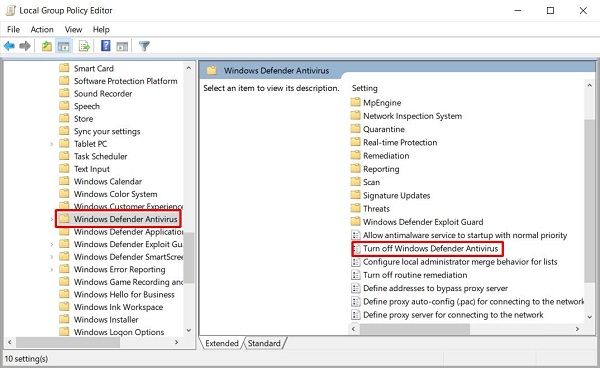This screenshot has height=368, width=600.
Task: Select Windows Hello for Business in tree
Action: point(124,295)
